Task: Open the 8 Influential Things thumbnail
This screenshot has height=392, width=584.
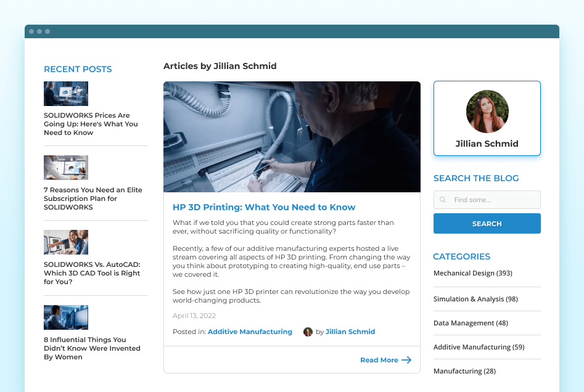Action: (66, 317)
